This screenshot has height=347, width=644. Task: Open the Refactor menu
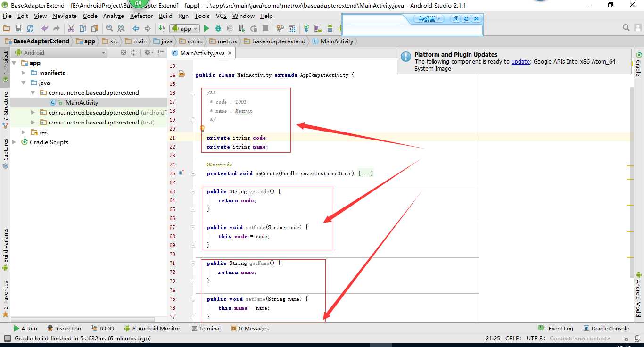(x=141, y=16)
